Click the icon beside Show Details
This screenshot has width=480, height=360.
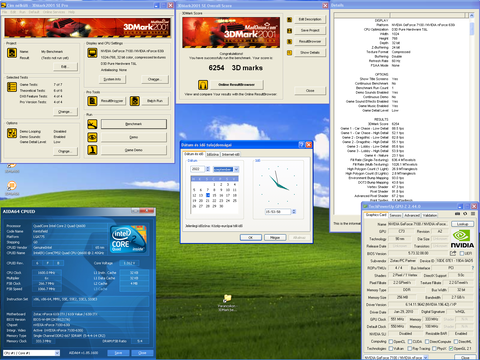(x=289, y=53)
